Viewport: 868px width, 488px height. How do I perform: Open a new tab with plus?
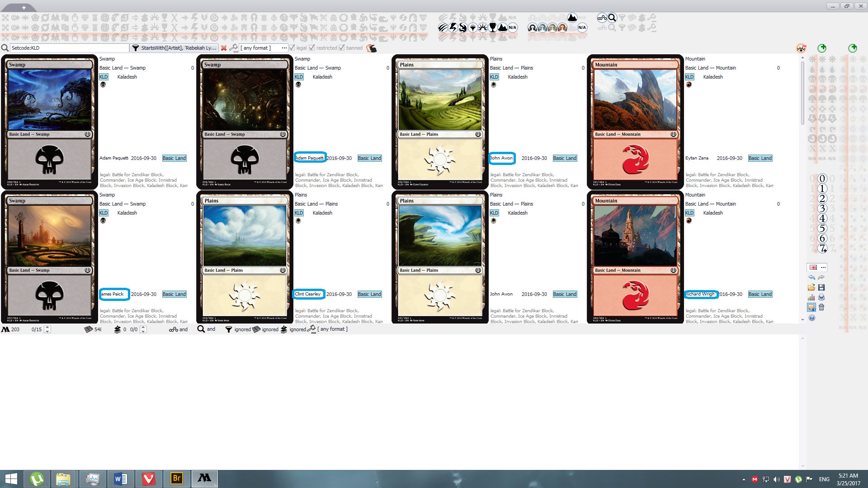click(x=24, y=7)
